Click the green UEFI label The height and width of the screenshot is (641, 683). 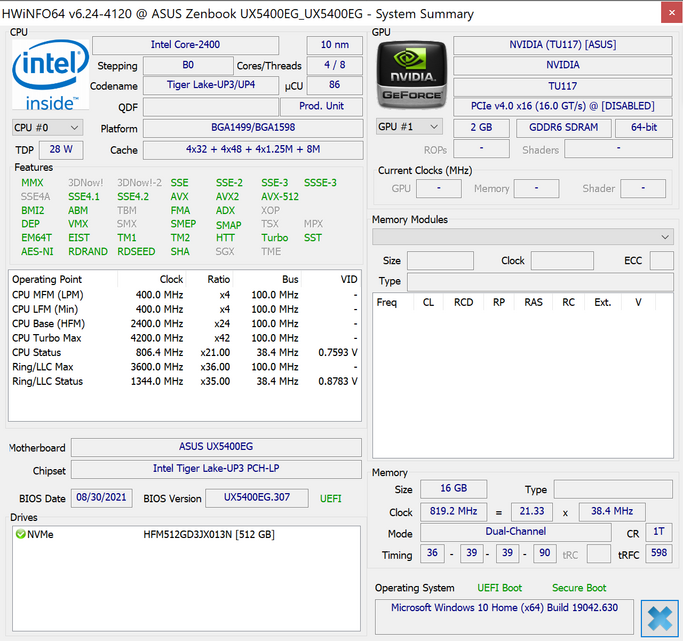[331, 499]
